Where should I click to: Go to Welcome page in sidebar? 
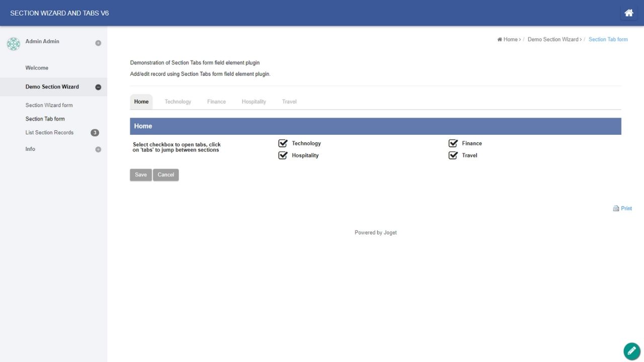(37, 68)
